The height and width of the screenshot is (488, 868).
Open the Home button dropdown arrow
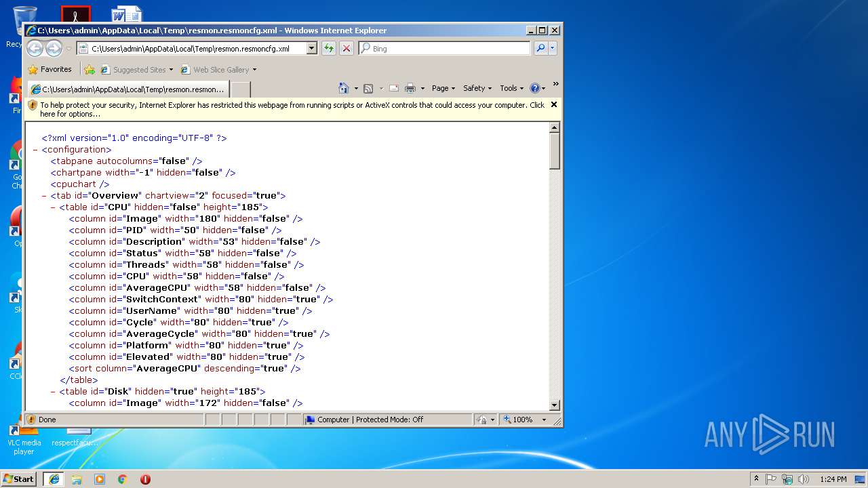tap(356, 88)
